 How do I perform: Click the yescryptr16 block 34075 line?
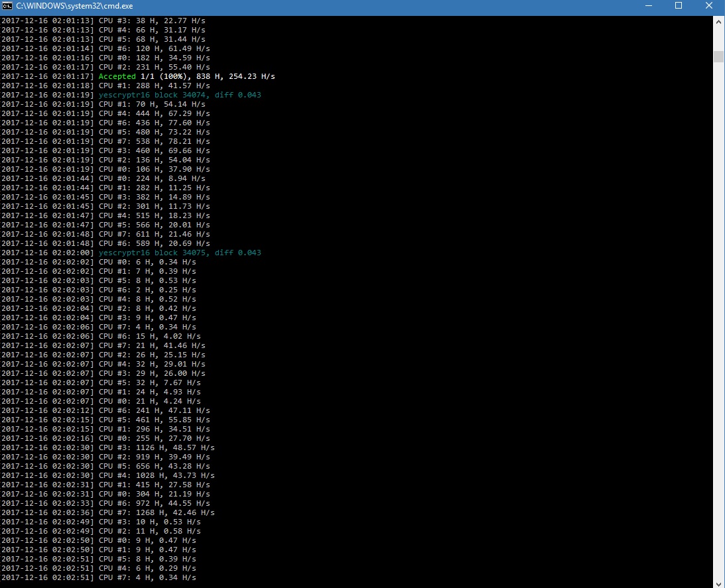[180, 253]
